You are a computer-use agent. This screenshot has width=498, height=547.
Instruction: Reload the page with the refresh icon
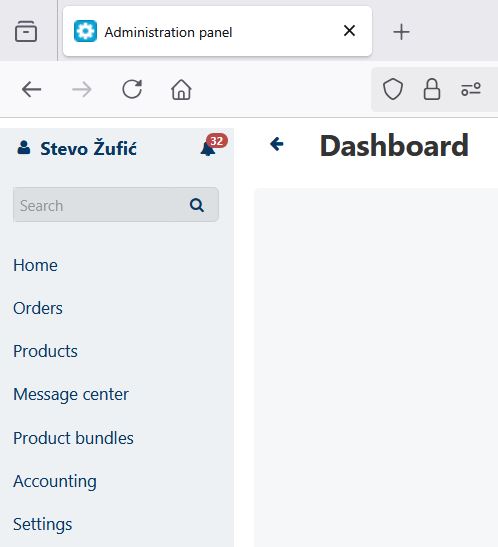coord(132,89)
